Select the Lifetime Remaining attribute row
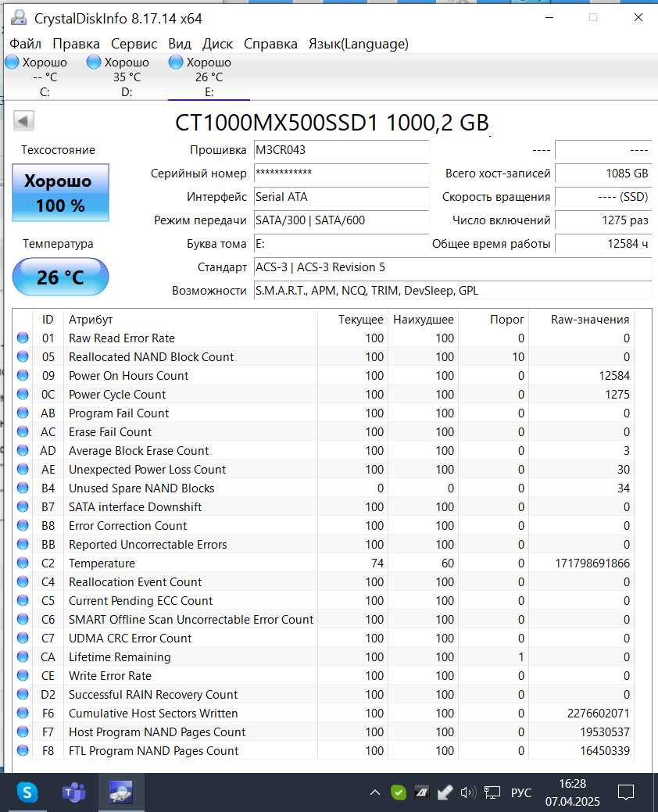 (x=324, y=657)
